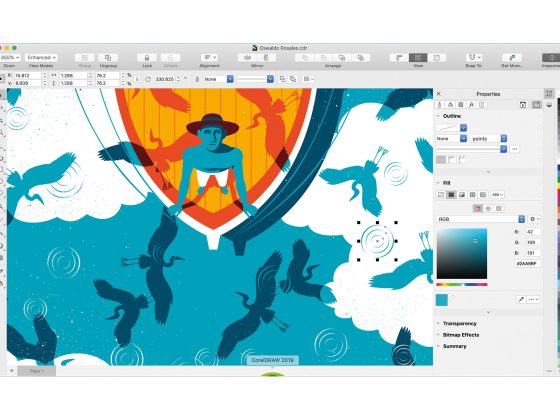Click the mirror horizontally icon

coord(248,58)
